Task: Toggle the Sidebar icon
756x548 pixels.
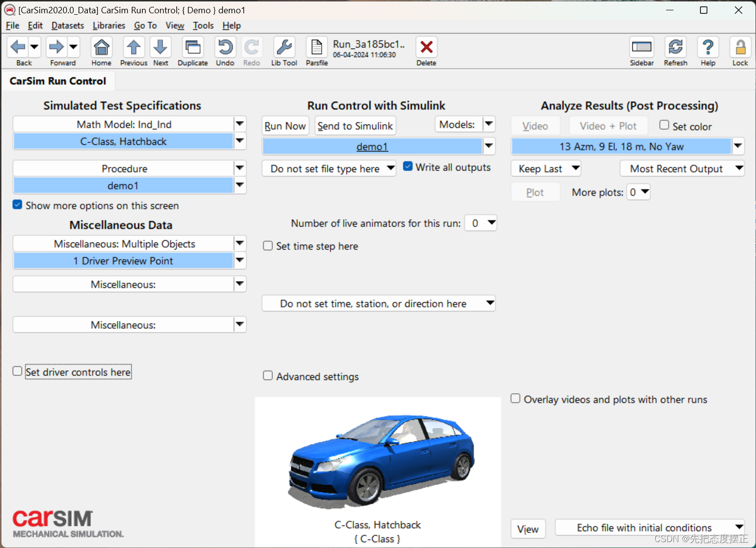Action: (x=642, y=47)
